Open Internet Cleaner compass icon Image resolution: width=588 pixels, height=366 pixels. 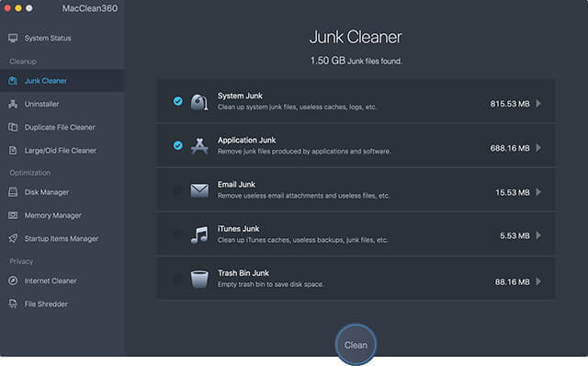(13, 280)
